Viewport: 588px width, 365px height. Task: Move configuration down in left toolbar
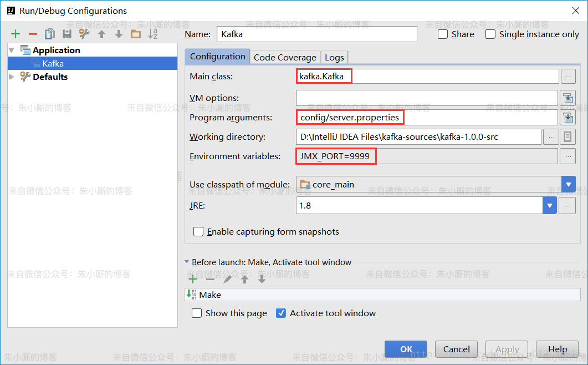pos(119,34)
